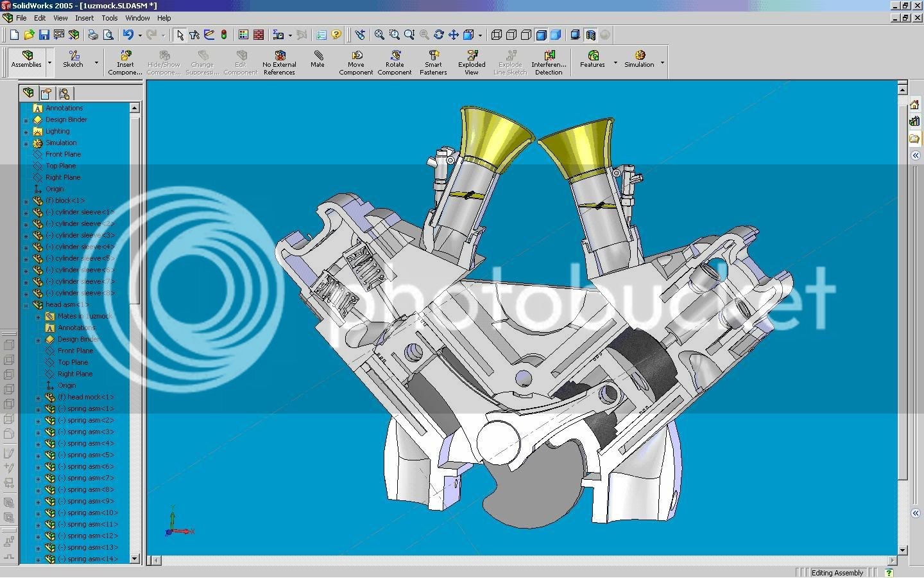The height and width of the screenshot is (578, 924).
Task: Select (-) cylinder sleeve<1> in the tree
Action: (x=80, y=212)
